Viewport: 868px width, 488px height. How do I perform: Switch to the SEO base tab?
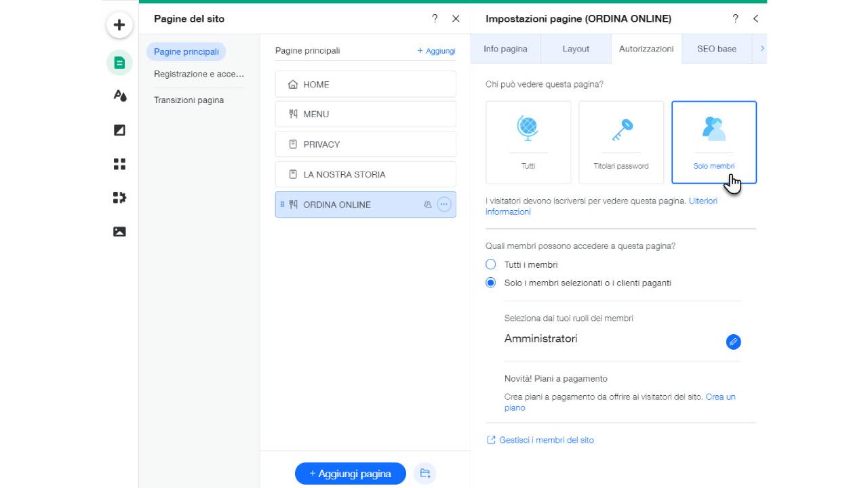tap(716, 48)
